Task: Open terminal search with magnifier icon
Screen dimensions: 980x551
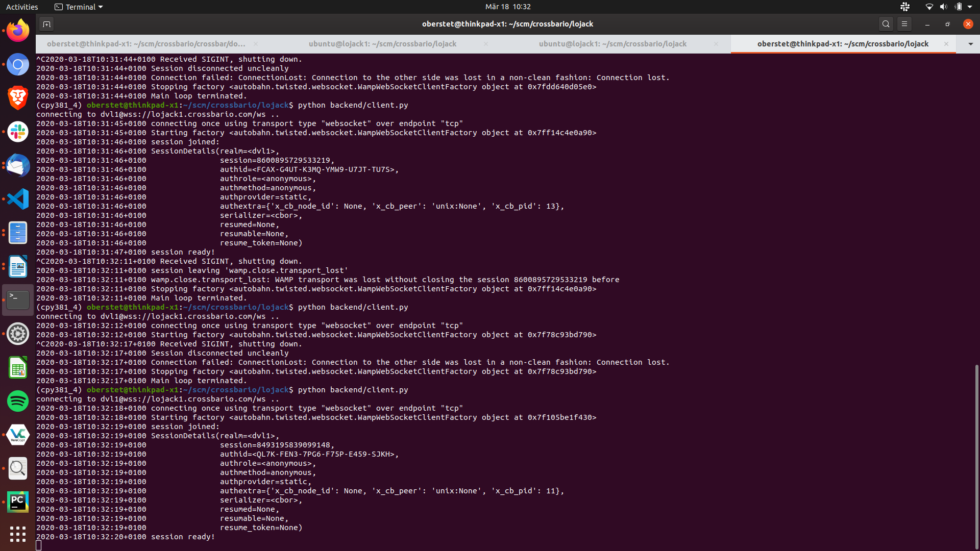Action: coord(886,24)
